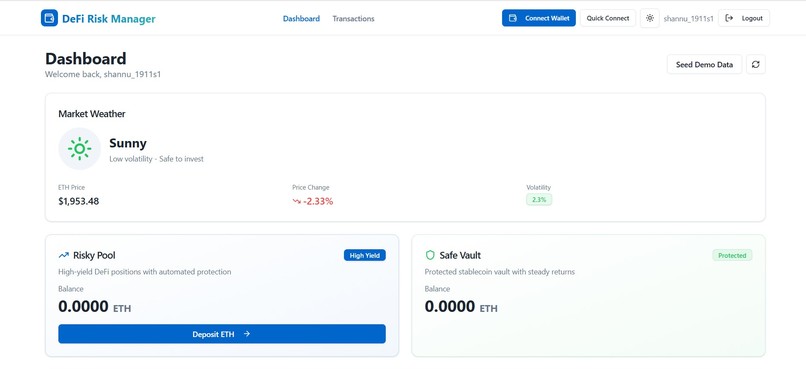Click the Protected badge

(732, 255)
